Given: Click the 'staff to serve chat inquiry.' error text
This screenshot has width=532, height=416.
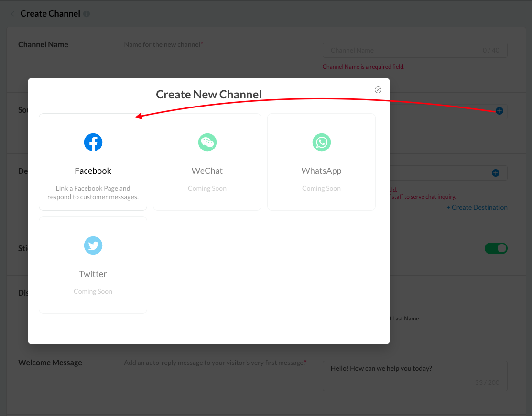Looking at the screenshot, I should (424, 197).
